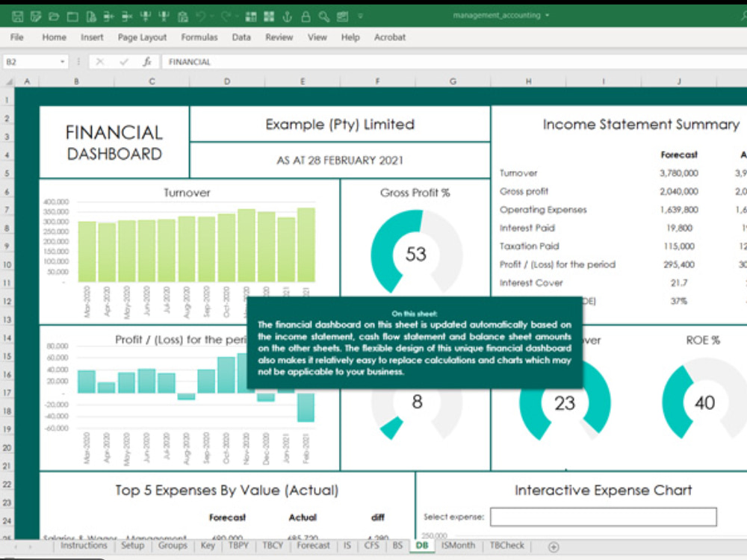Switch to the Key sheet tab
Viewport: 747px width, 560px height.
(208, 546)
